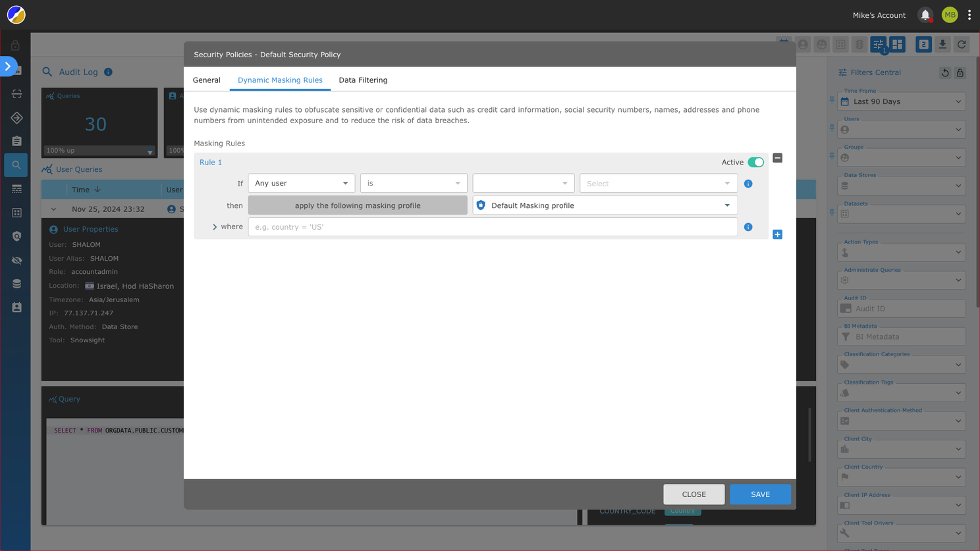The image size is (980, 551).
Task: Click the where condition input field
Action: [492, 227]
